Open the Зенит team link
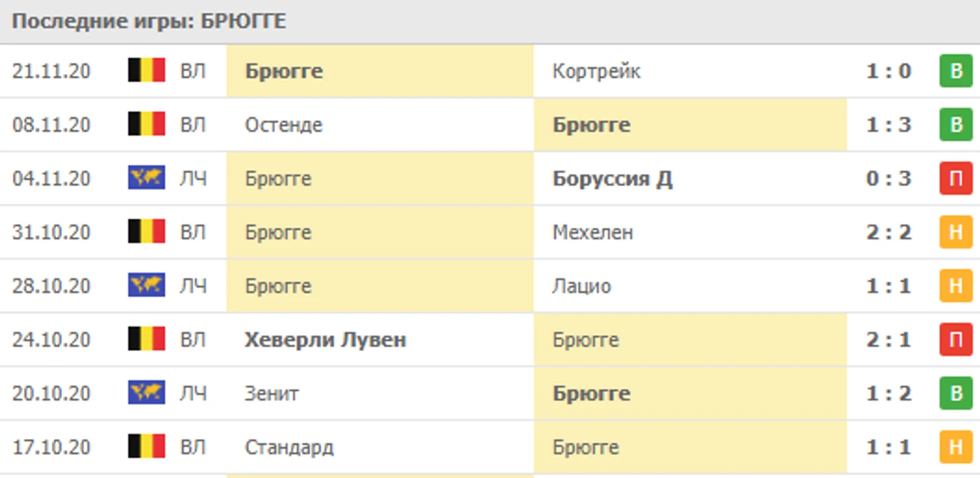 pyautogui.click(x=272, y=393)
